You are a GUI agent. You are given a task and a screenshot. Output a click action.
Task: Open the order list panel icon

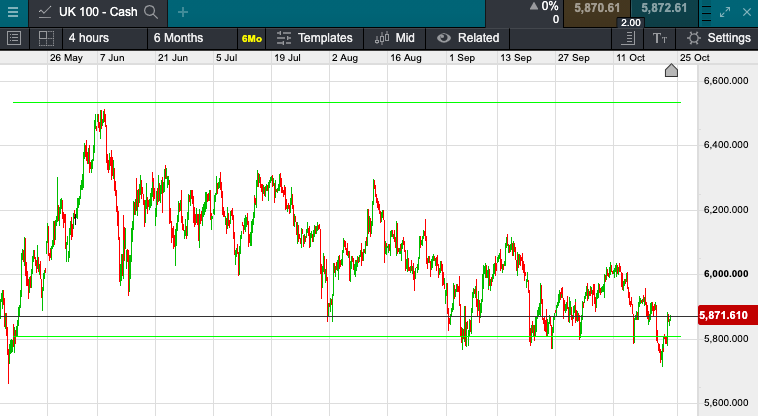point(14,38)
